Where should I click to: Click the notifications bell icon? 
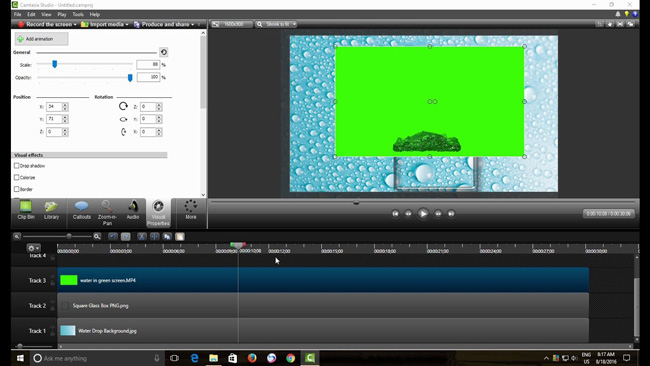coord(618,14)
